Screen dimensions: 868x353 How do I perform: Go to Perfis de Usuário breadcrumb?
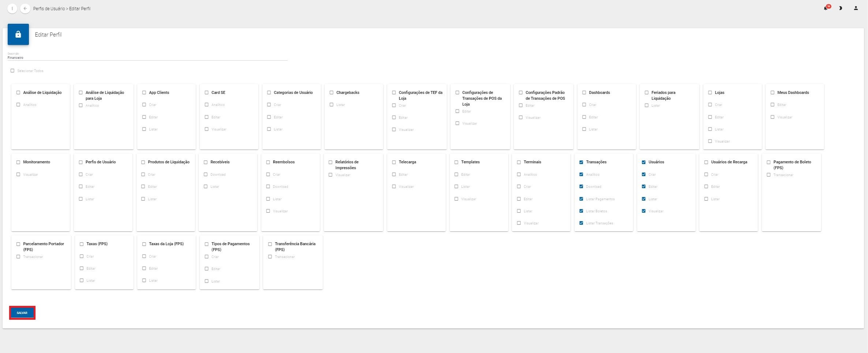[x=49, y=8]
